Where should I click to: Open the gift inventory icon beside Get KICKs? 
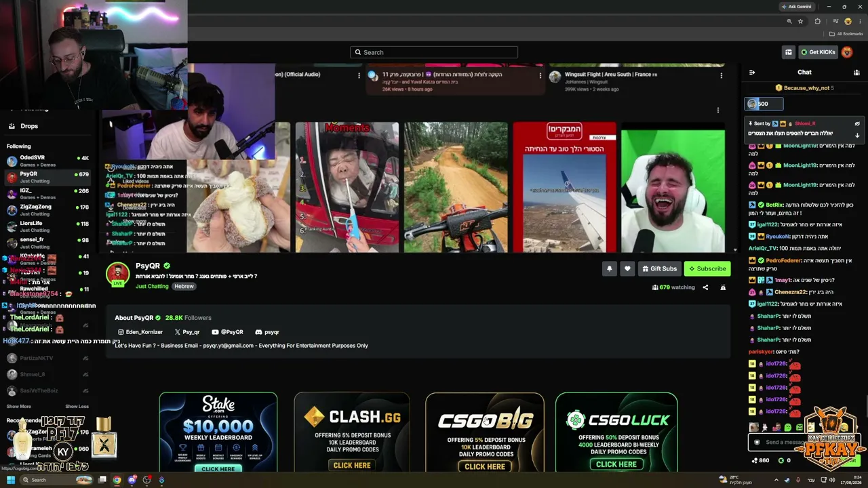[x=788, y=52]
